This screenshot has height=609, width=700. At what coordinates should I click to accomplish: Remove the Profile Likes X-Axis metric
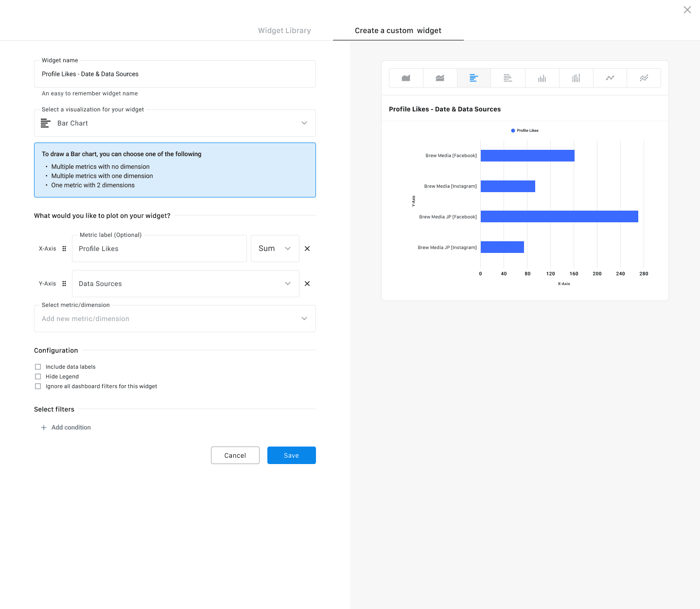point(307,249)
